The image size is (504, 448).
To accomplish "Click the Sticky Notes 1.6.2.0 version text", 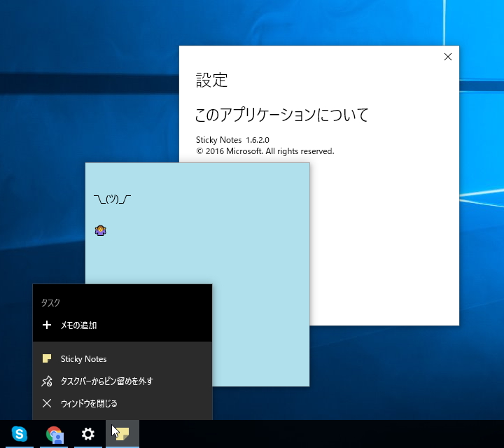I will [x=232, y=140].
